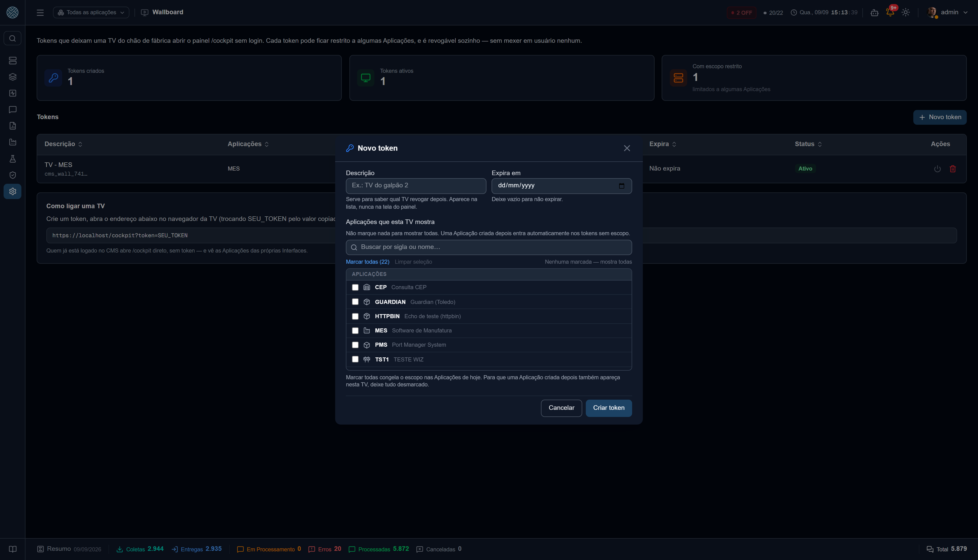Open the admin user menu
Screen dimensions: 978x560
(x=947, y=12)
